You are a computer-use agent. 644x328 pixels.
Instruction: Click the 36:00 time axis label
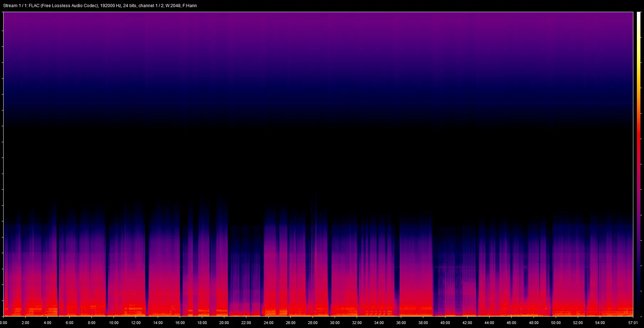(401, 323)
